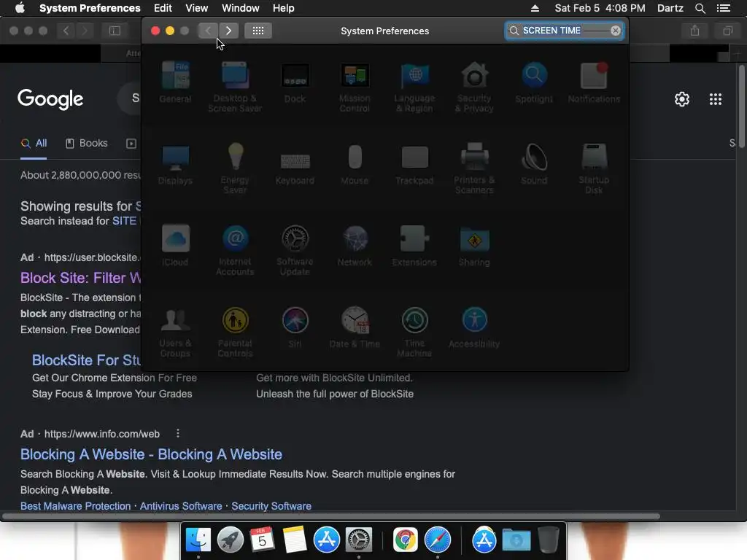The image size is (747, 560).
Task: Open the Security Software link
Action: [271, 506]
